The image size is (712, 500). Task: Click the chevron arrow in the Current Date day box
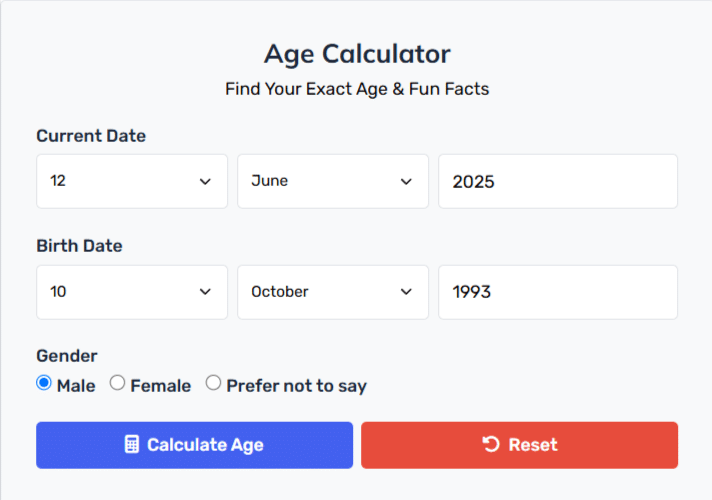pos(205,182)
